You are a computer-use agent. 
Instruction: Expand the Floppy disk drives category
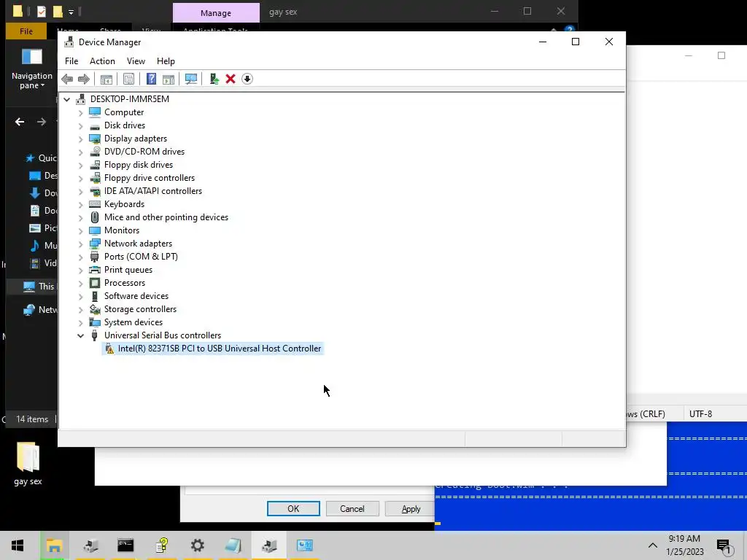[80, 166]
